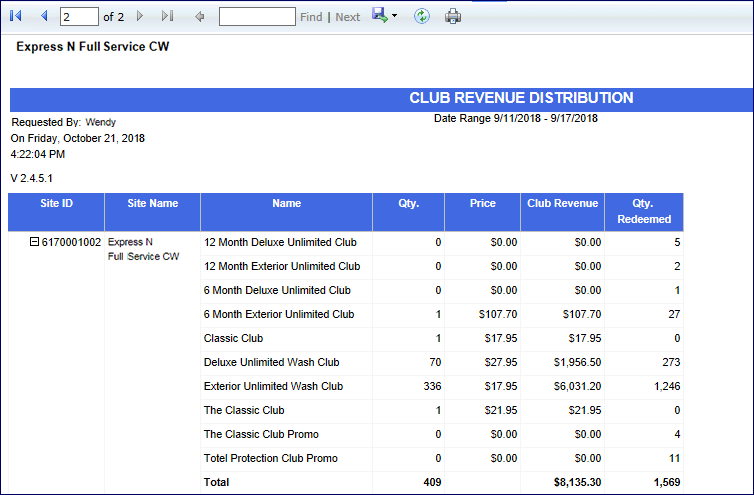Viewport: 754px width, 495px height.
Task: Click the Site ID column header
Action: (x=56, y=203)
